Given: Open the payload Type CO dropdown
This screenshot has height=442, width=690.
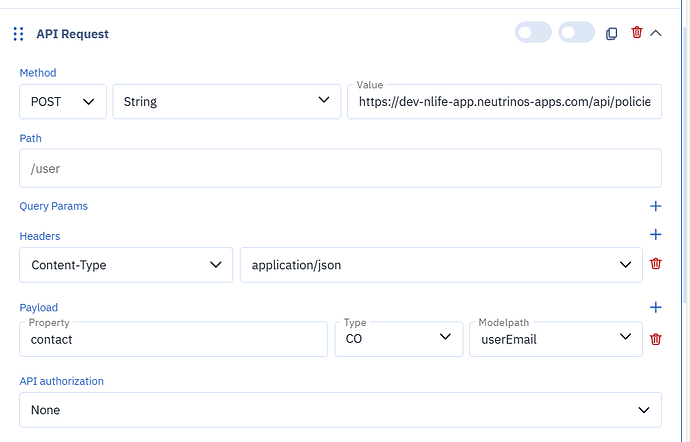Looking at the screenshot, I should [x=399, y=339].
